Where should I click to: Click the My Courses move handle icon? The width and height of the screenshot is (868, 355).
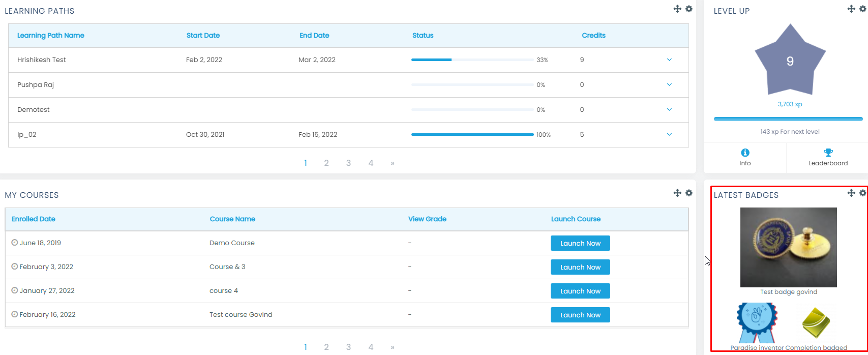(x=677, y=193)
